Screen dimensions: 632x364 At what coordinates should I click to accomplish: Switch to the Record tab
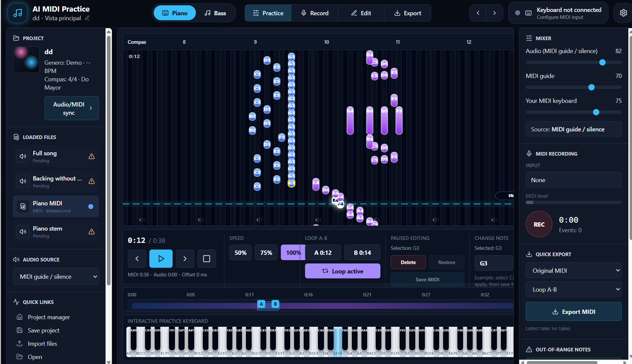[x=314, y=13]
